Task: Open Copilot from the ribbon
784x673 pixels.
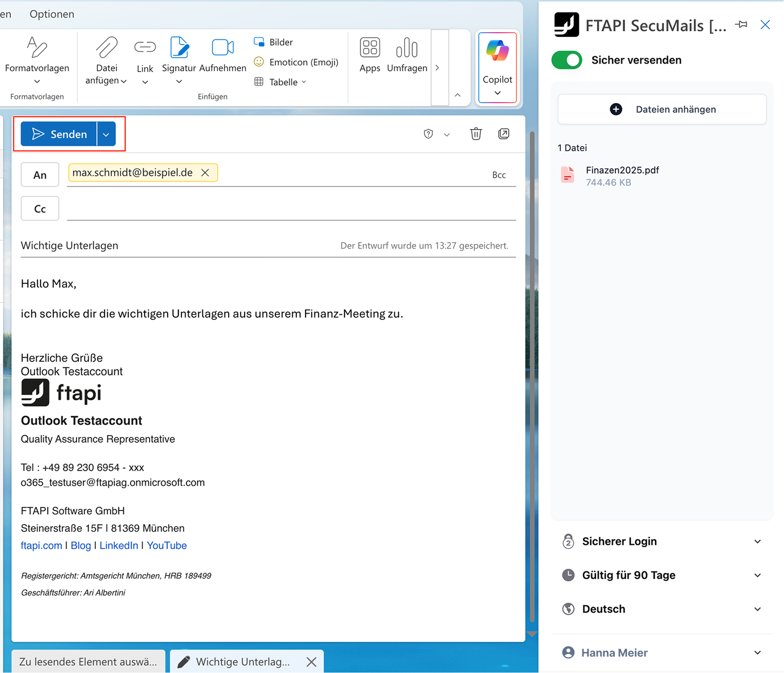Action: tap(497, 67)
